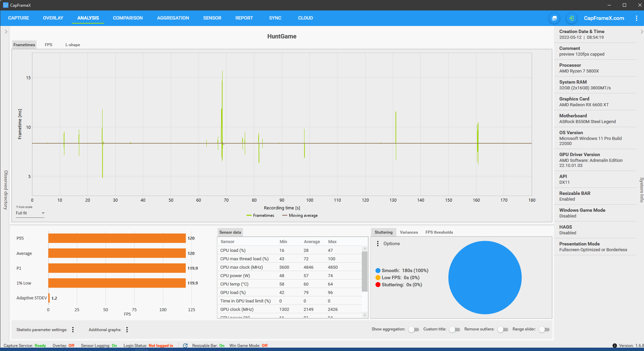Click the red Stuttering legend dot

(x=378, y=285)
